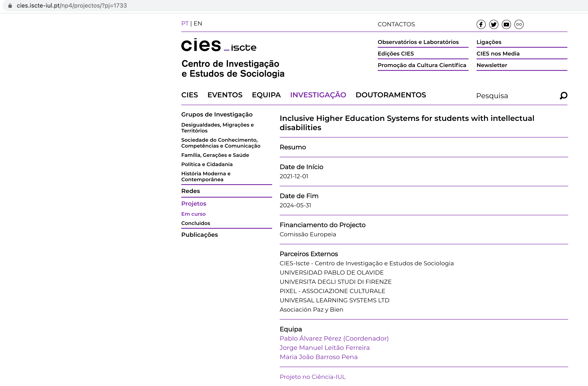Click the Resumo section heading
The width and height of the screenshot is (588, 386).
click(293, 147)
